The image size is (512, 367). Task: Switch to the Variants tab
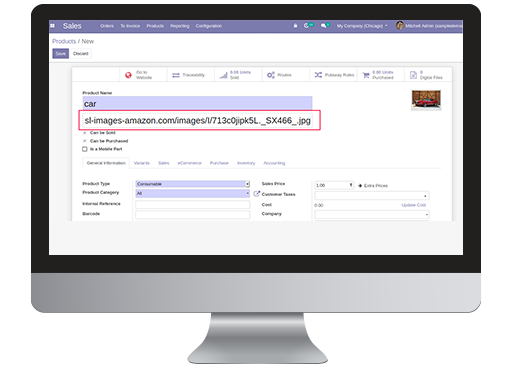pyautogui.click(x=142, y=163)
